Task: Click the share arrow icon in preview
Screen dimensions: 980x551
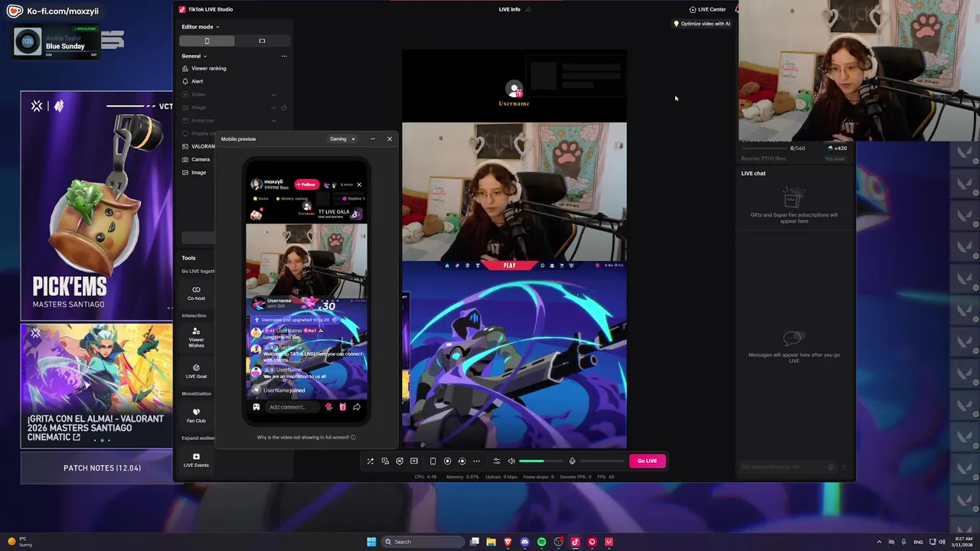Action: pyautogui.click(x=357, y=407)
